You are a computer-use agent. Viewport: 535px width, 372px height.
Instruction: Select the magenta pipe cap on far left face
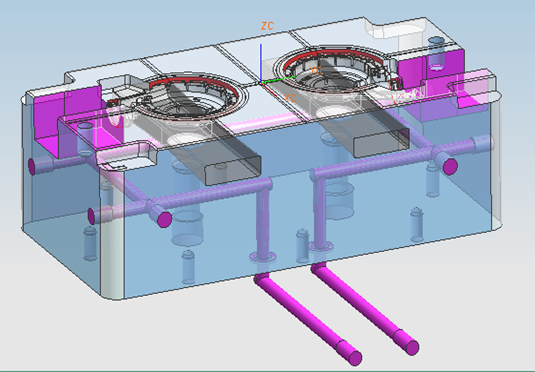[x=32, y=167]
